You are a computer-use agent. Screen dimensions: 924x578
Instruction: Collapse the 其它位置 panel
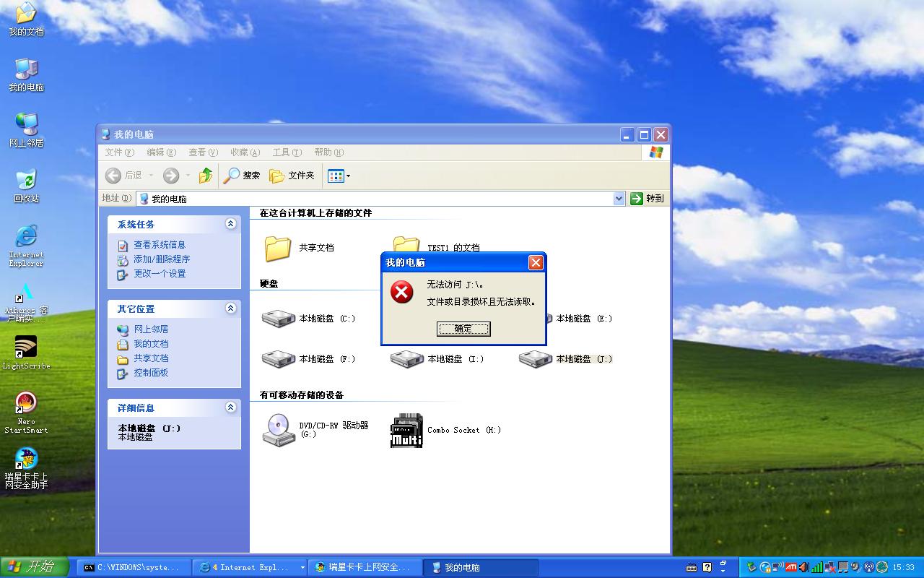pyautogui.click(x=231, y=309)
